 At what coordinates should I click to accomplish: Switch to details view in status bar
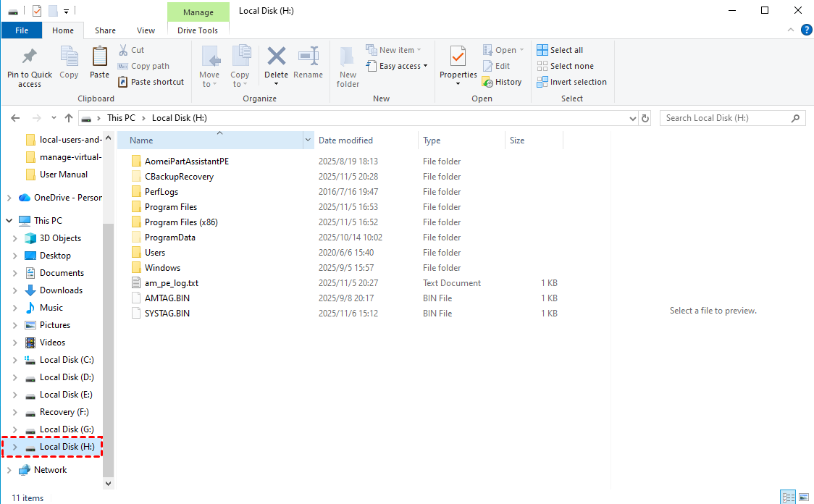tap(788, 497)
